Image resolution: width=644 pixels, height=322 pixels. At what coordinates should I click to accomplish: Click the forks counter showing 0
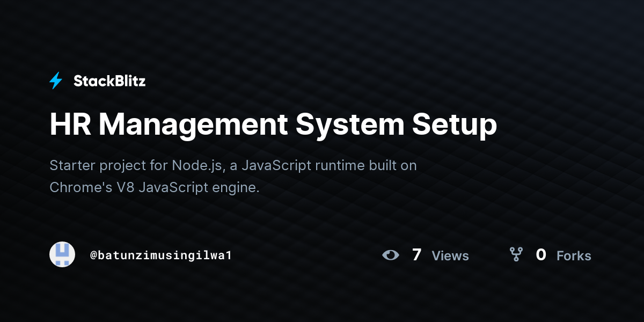tap(541, 255)
